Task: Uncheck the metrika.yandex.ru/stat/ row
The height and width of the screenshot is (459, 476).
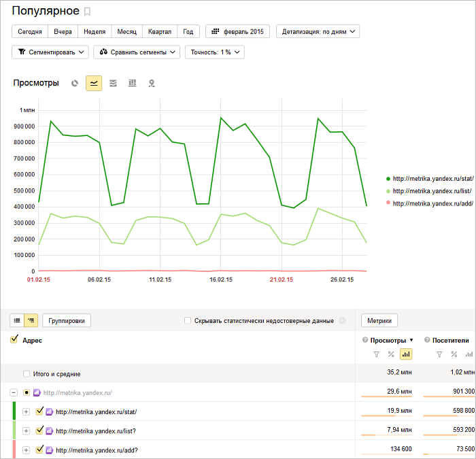Action: tap(39, 411)
